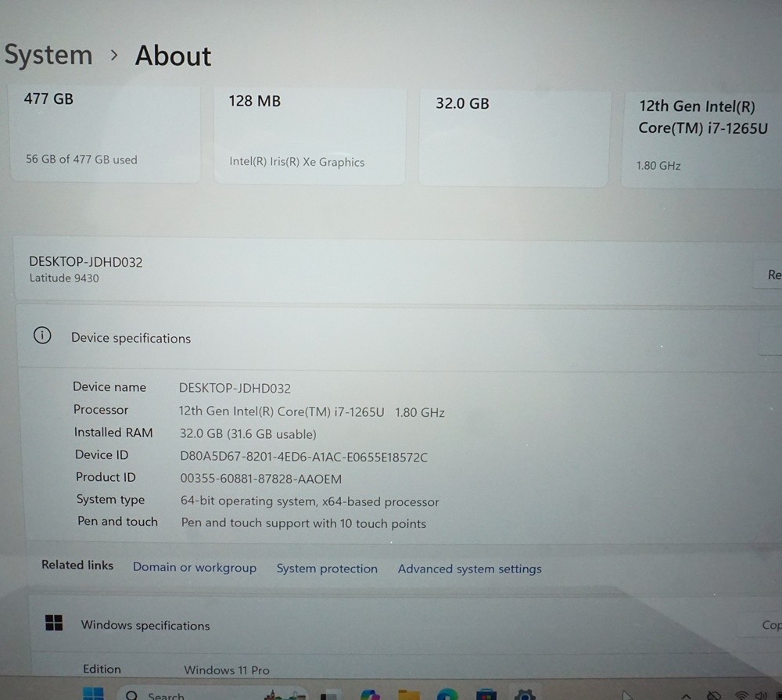
Task: Click the Edition label
Action: click(102, 669)
